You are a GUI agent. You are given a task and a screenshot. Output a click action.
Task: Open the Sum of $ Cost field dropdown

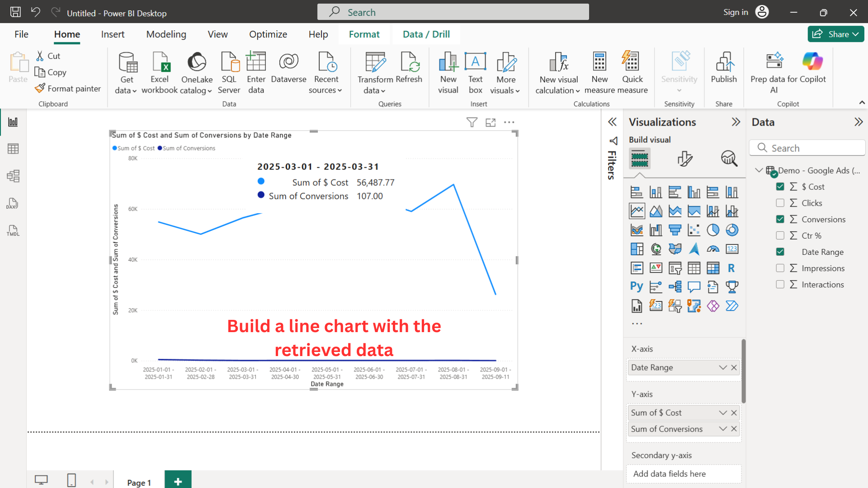722,412
